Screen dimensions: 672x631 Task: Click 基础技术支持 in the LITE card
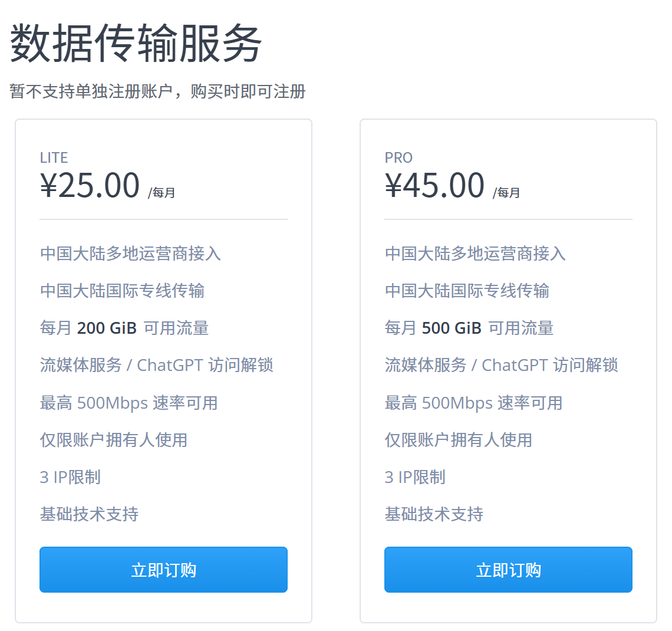click(x=89, y=514)
